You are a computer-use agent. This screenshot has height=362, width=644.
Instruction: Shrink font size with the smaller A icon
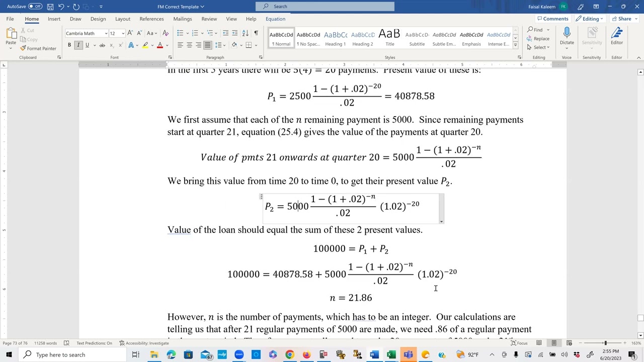(138, 33)
